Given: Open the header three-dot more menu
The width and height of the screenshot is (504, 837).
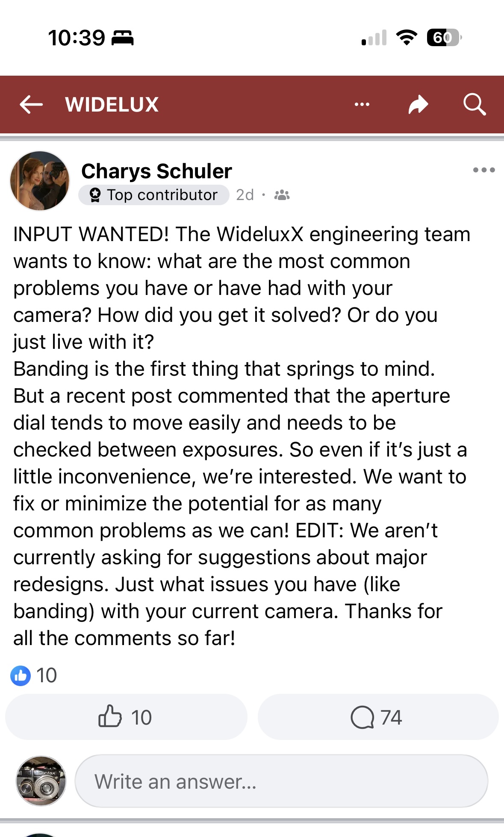Looking at the screenshot, I should pyautogui.click(x=362, y=105).
